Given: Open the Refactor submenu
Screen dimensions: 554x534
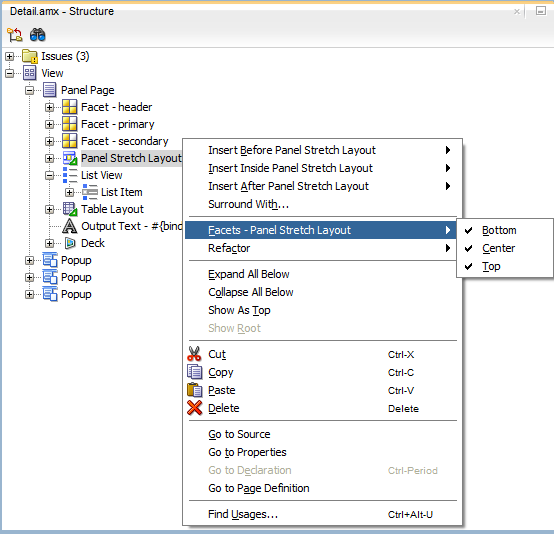Looking at the screenshot, I should [322, 248].
